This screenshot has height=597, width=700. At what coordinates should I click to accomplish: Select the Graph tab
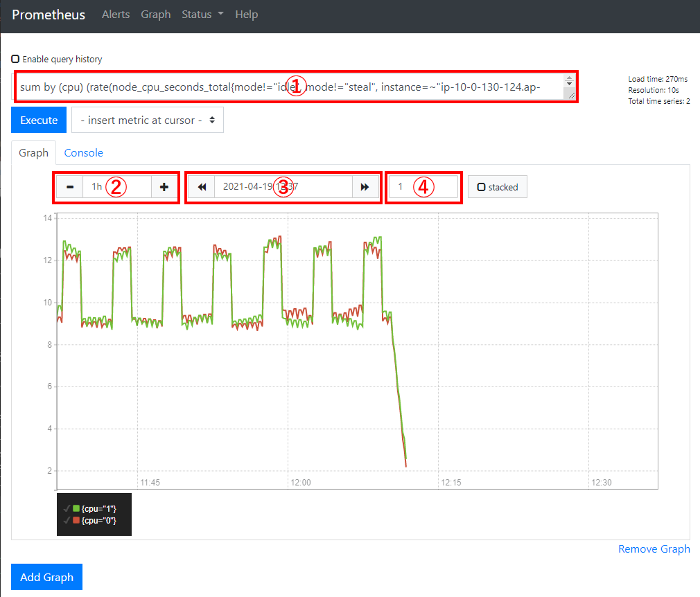[33, 152]
